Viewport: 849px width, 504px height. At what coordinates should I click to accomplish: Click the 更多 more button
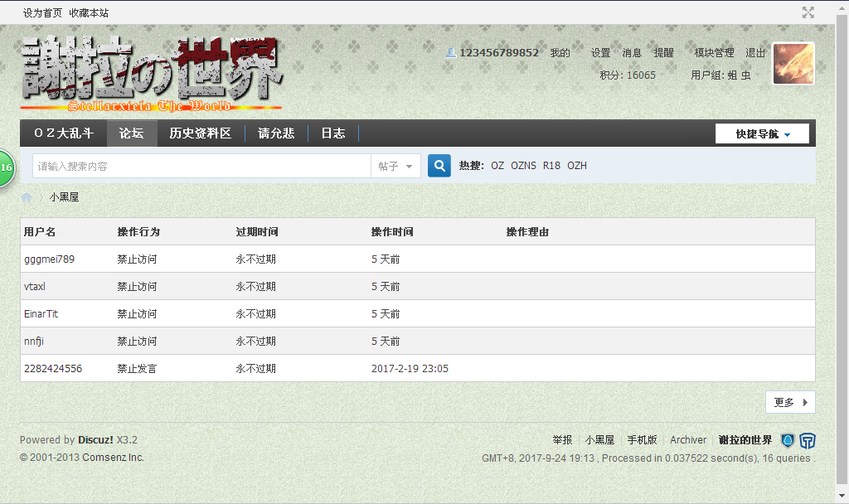pyautogui.click(x=790, y=402)
